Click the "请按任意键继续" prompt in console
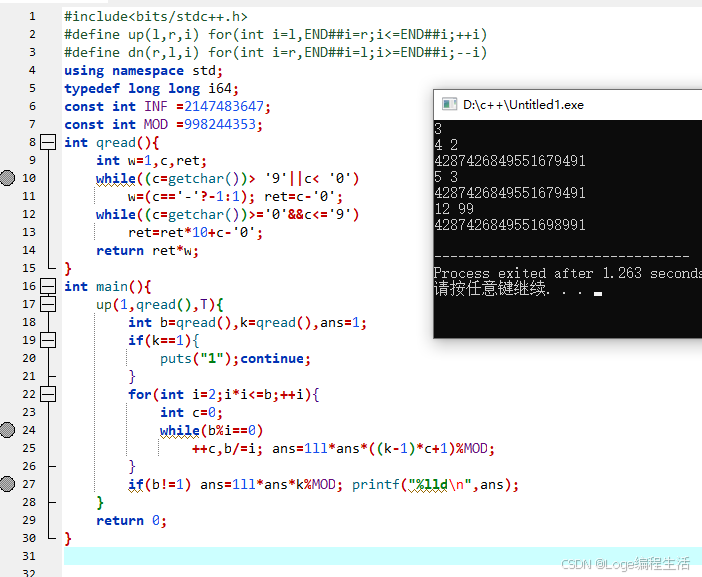702x577 pixels. (x=489, y=289)
